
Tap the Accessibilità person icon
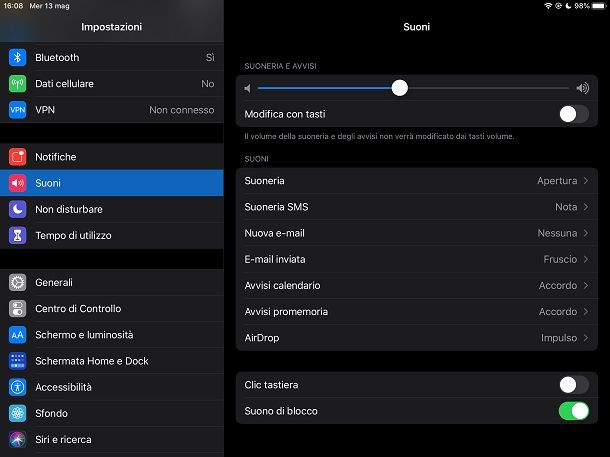tap(18, 387)
